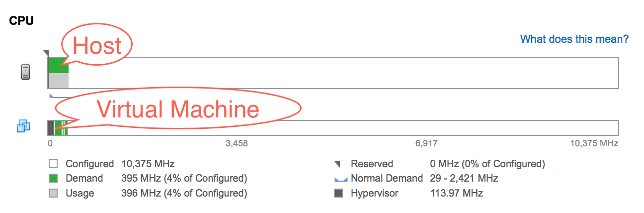This screenshot has height=213, width=644.
Task: Open the "What does this mean?" link
Action: pos(574,38)
